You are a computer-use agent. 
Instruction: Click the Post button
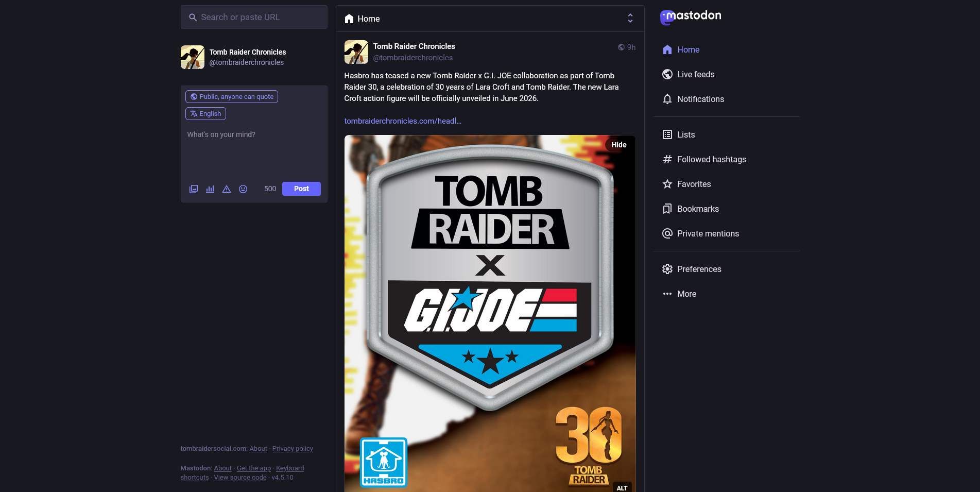tap(301, 189)
